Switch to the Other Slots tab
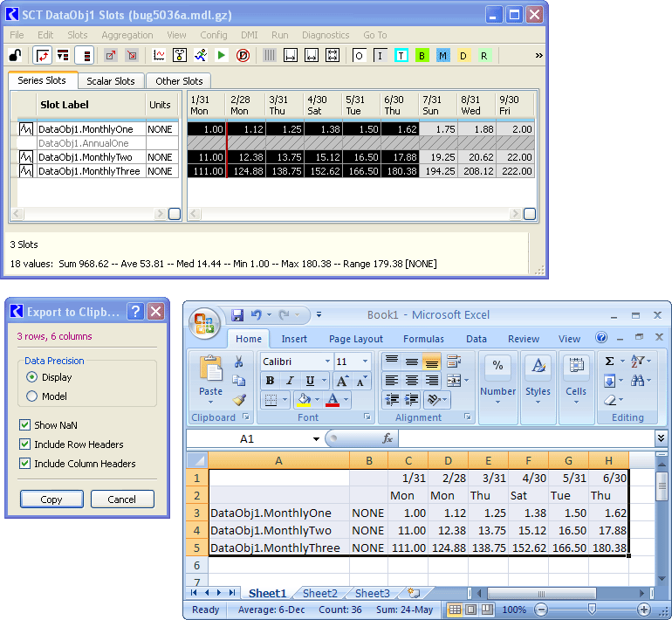672x620 pixels. pos(179,81)
